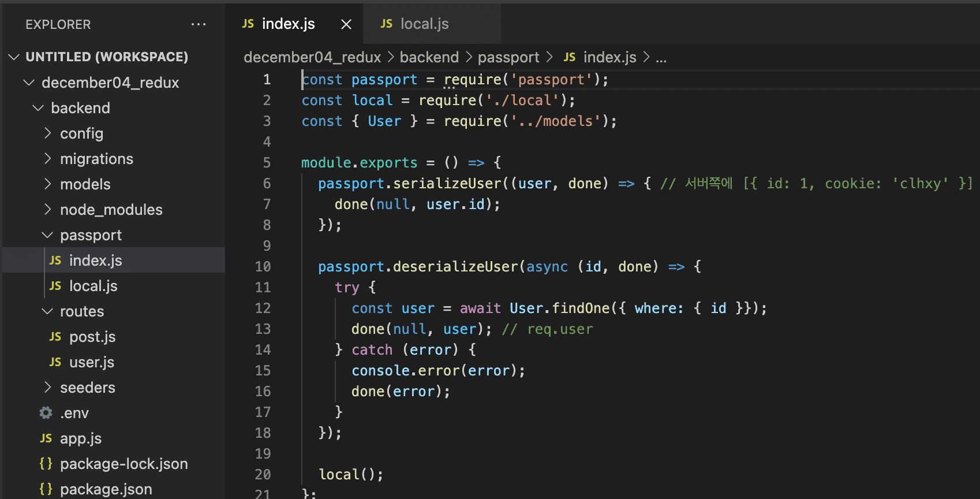Screen dimensions: 980x499
Task: Click JS icon of local.js in explorer tree
Action: pos(55,286)
